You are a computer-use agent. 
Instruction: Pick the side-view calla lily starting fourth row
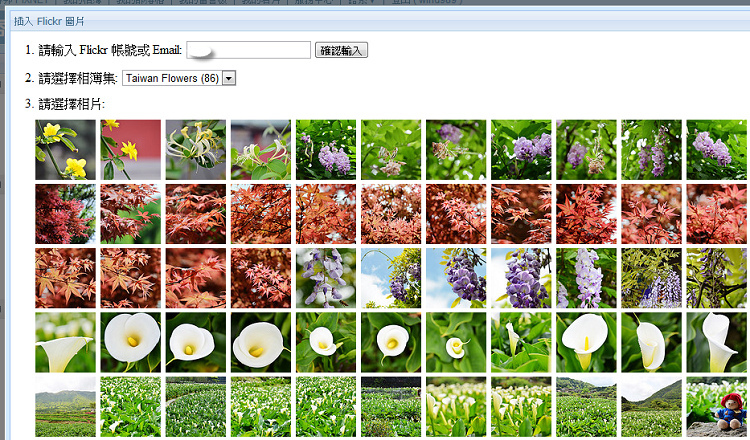[65, 342]
